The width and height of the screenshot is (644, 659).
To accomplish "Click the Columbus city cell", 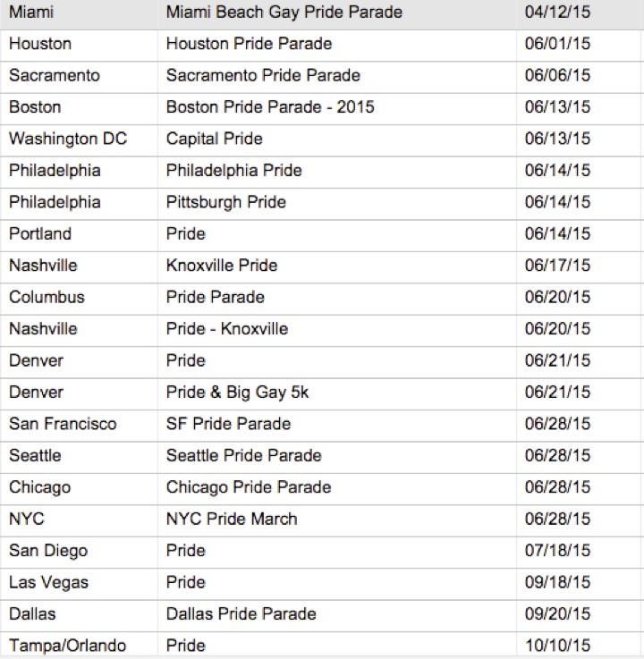I will click(x=47, y=297).
